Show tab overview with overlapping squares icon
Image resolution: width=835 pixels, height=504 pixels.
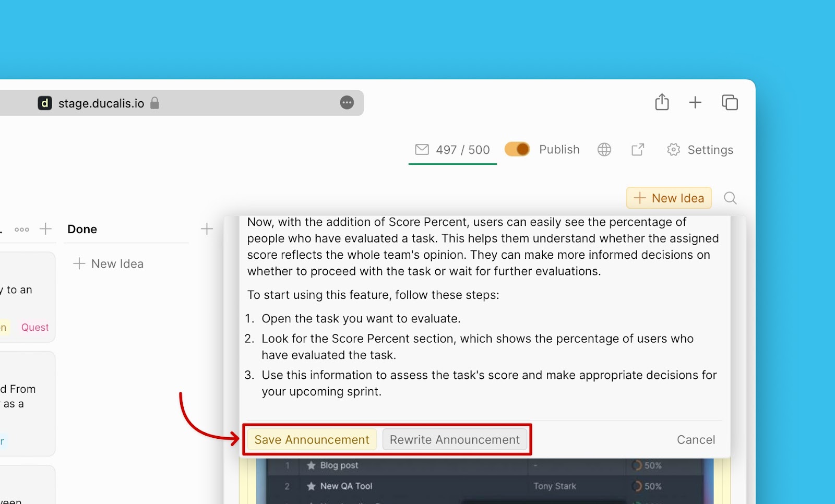click(730, 102)
